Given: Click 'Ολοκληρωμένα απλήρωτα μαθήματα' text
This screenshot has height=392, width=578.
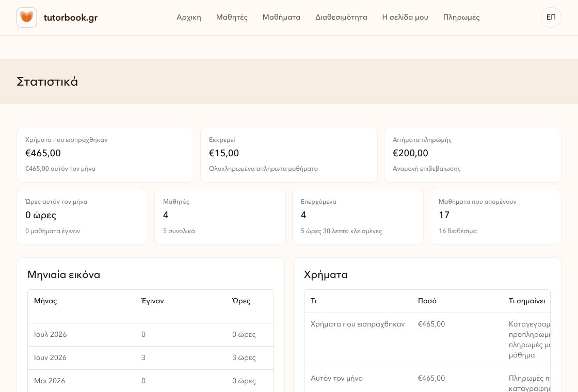Looking at the screenshot, I should click(x=263, y=169).
